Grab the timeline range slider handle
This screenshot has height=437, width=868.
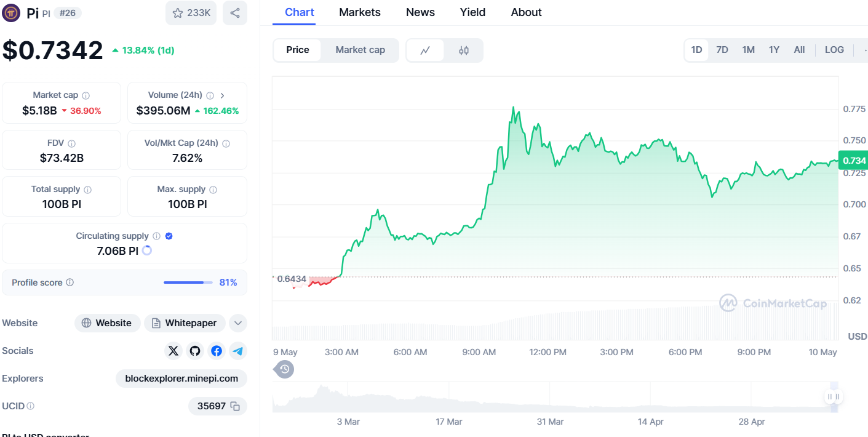coord(834,397)
